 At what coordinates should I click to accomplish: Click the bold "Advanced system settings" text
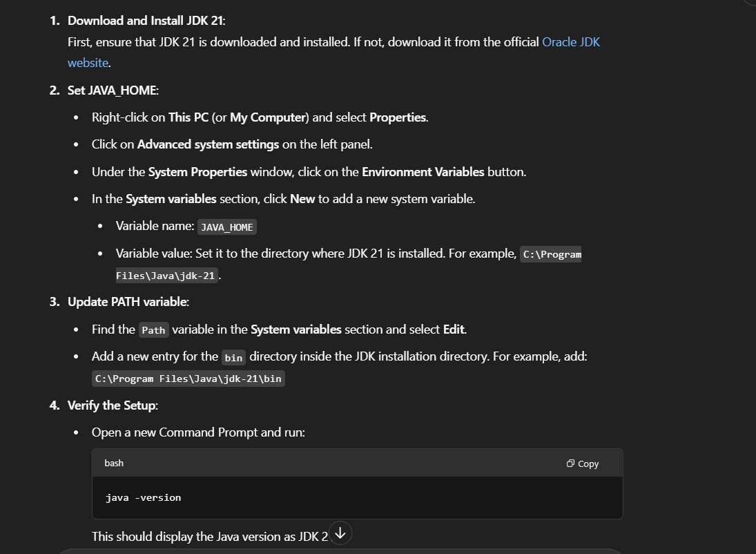point(209,144)
